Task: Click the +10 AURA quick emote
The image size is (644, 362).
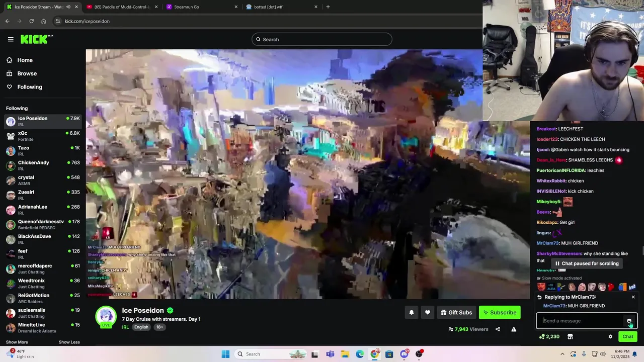Action: (x=551, y=287)
